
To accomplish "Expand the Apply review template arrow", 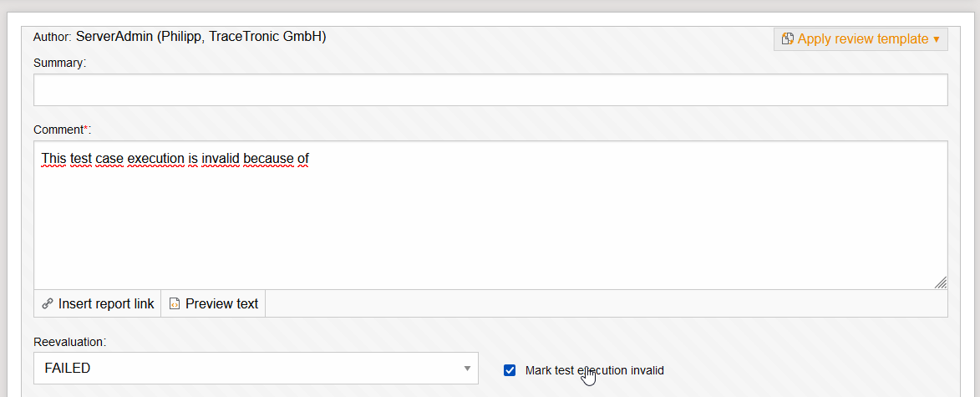I will tap(937, 39).
